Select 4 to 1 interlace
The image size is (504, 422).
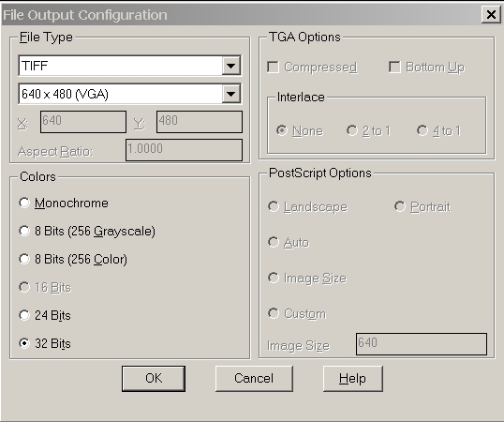[422, 130]
